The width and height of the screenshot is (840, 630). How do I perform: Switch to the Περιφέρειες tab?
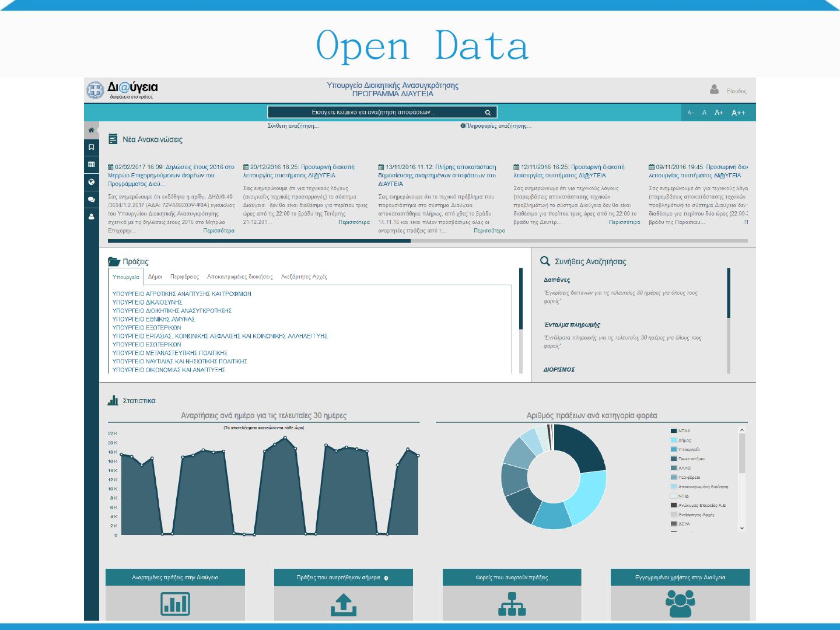(184, 277)
